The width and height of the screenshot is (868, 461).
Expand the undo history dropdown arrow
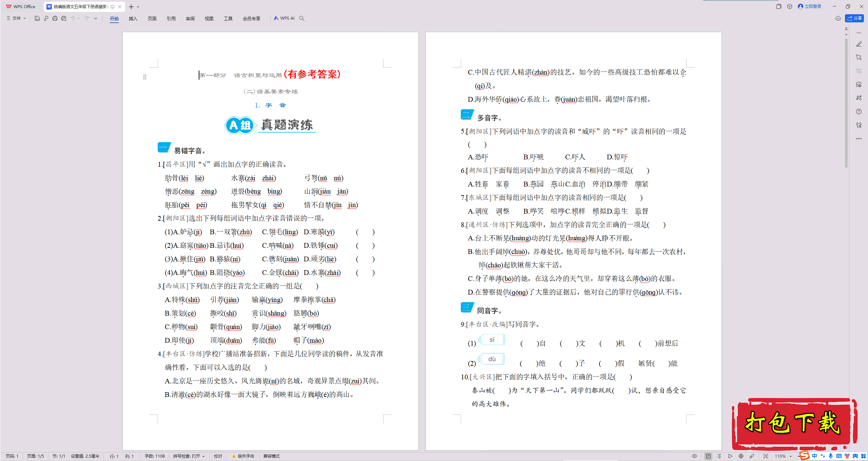tap(79, 18)
